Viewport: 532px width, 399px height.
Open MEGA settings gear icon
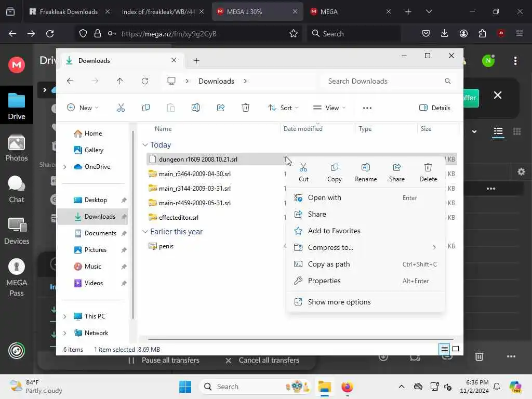[521, 171]
